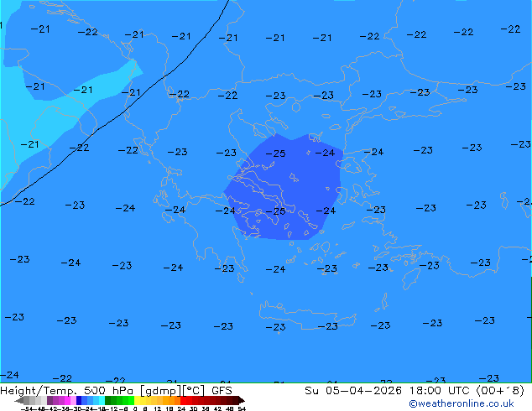Click the southern -25 label near Attica
532x411 pixels.
275,211
